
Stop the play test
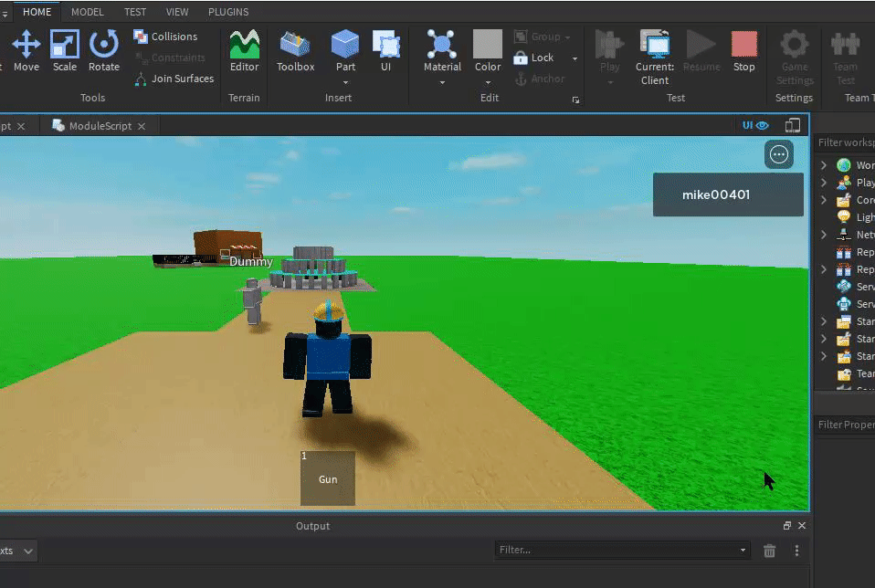pyautogui.click(x=743, y=51)
